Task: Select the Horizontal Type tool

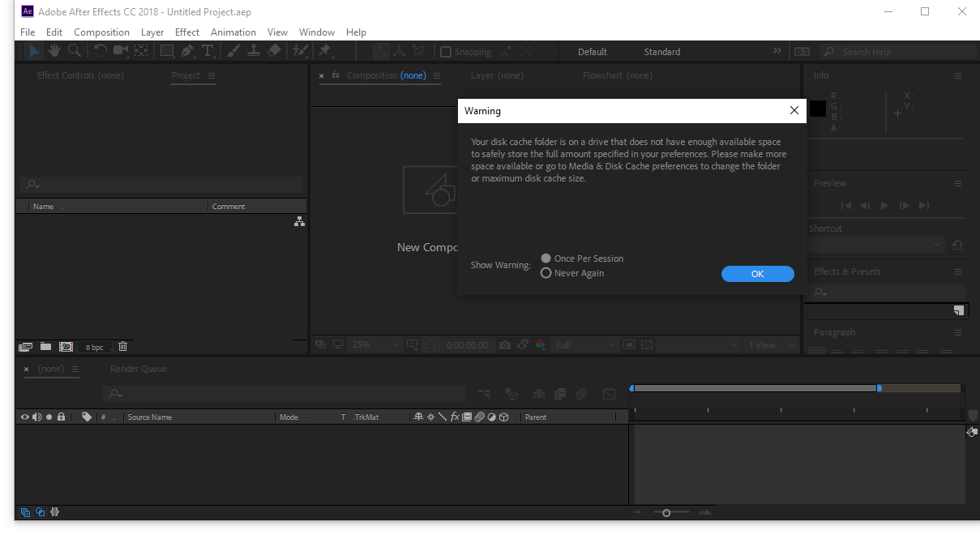Action: pyautogui.click(x=208, y=51)
